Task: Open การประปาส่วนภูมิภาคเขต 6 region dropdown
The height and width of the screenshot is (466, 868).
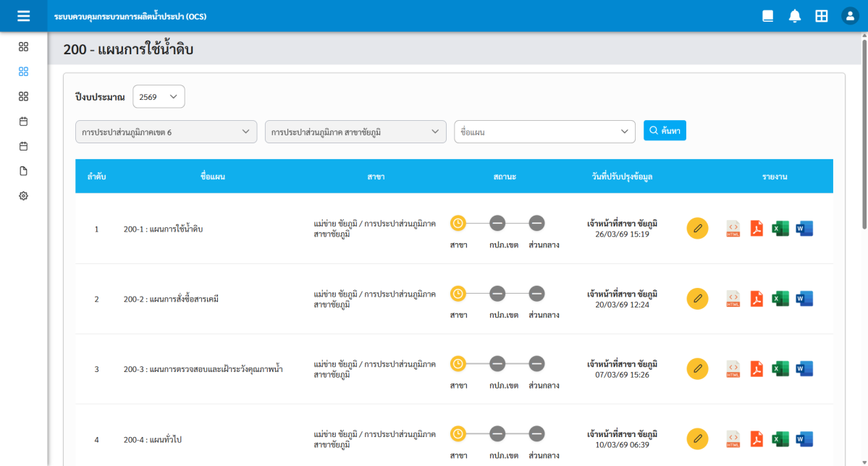Action: pyautogui.click(x=166, y=132)
